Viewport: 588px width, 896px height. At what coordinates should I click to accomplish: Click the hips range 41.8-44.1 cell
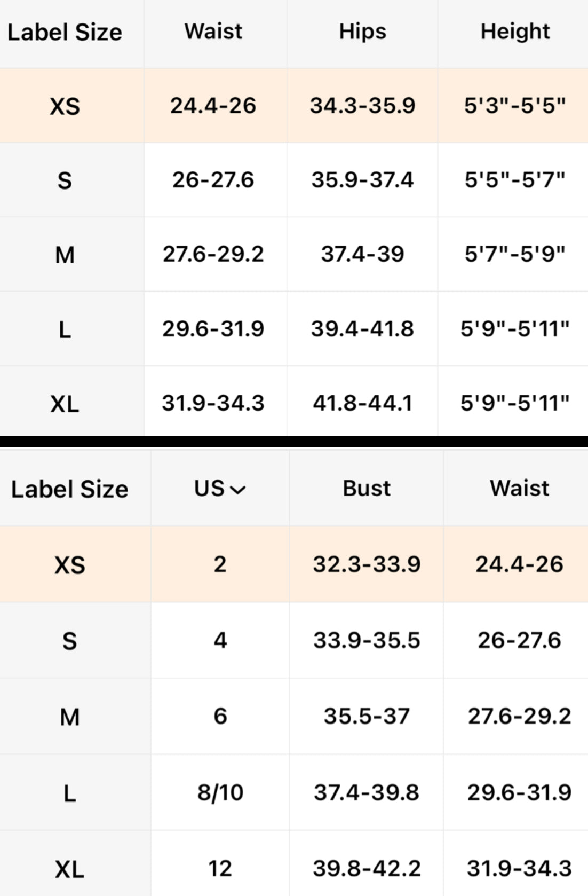tap(362, 403)
